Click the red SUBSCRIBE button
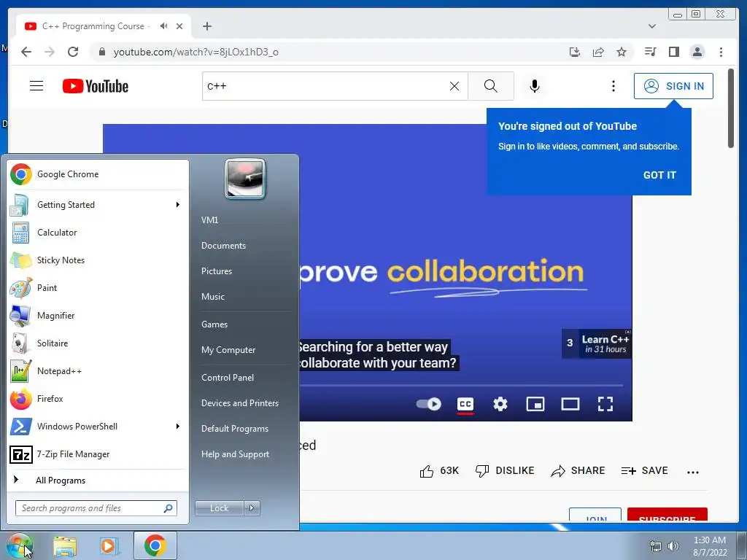Viewport: 747px width, 560px height. tap(667, 516)
